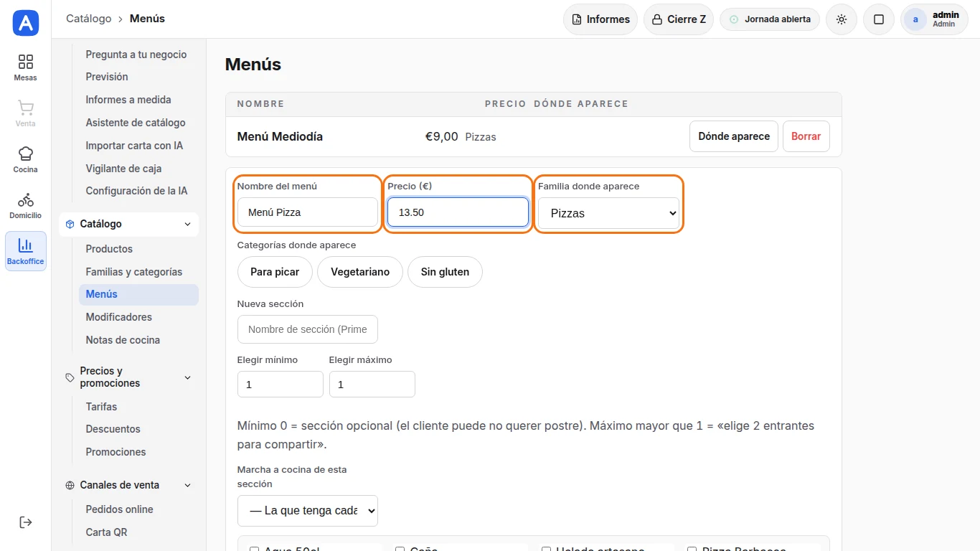Open the Familia donde aparece dropdown
Image resolution: width=980 pixels, height=551 pixels.
(608, 213)
